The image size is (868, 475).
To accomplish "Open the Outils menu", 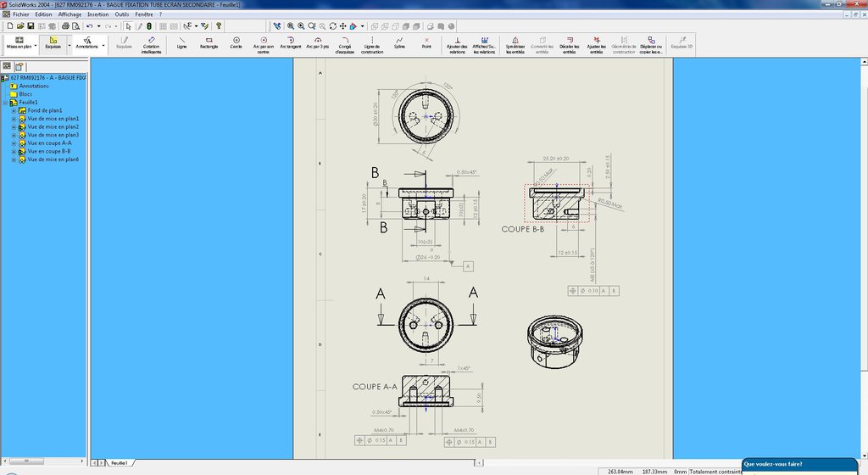I will (x=122, y=14).
